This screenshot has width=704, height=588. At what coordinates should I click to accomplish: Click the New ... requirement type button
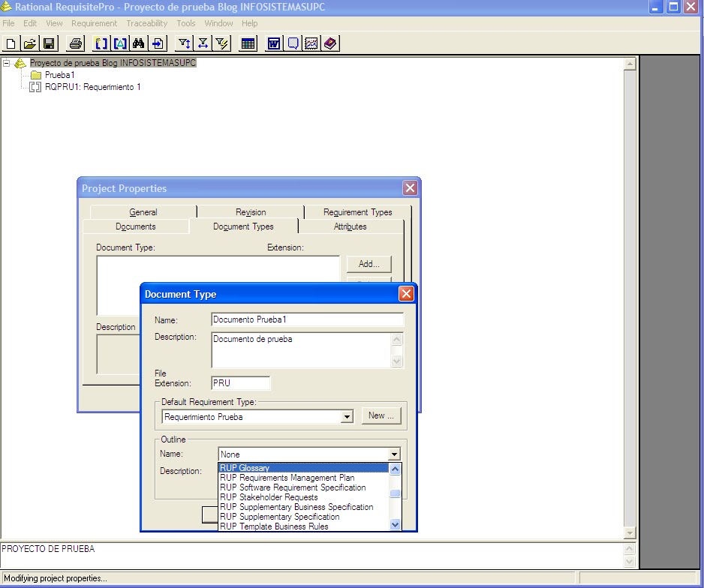tap(381, 415)
